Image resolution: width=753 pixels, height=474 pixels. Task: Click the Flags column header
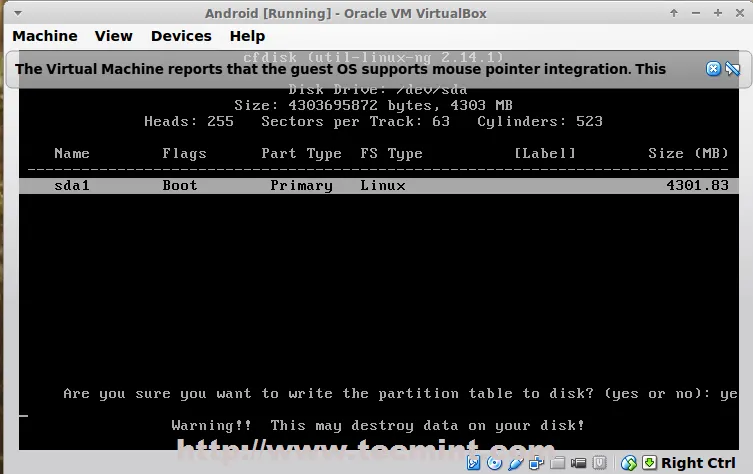184,154
